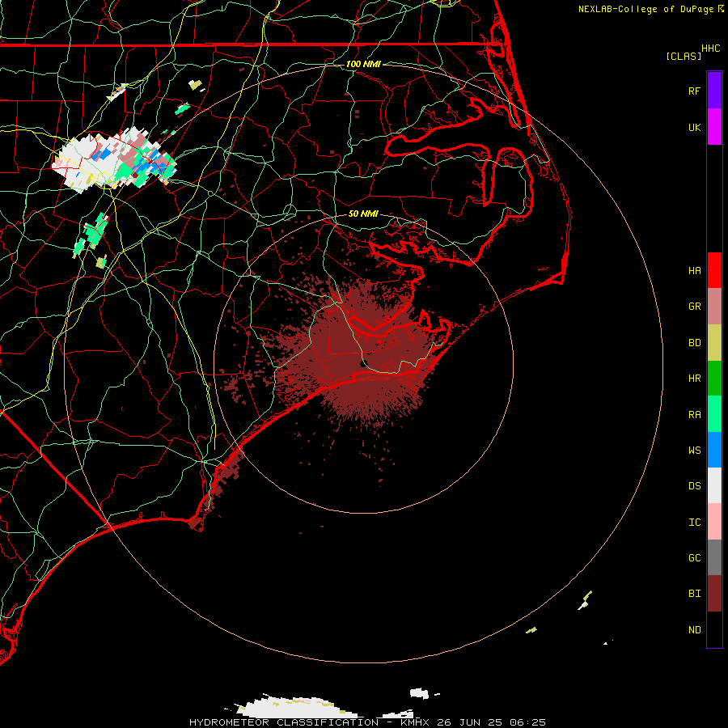Click the black radar site marker in the brown echo
Image resolution: width=728 pixels, height=728 pixels.
[x=363, y=362]
